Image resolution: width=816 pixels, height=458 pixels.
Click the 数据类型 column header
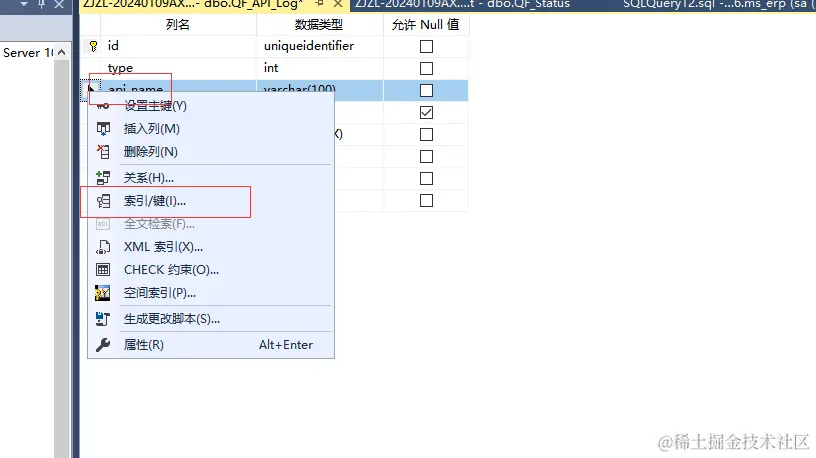pos(319,25)
